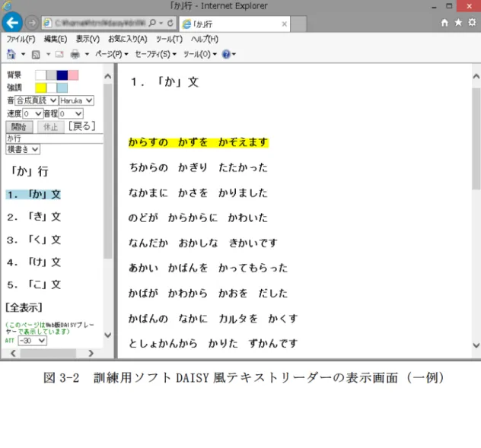Click the 休止 pause button
This screenshot has height=448, width=481.
[x=51, y=127]
